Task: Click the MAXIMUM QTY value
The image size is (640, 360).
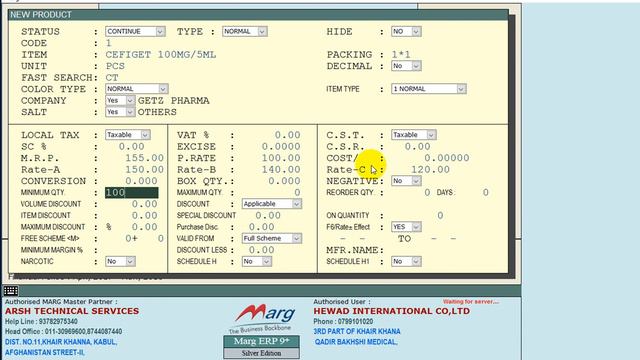Action: tap(297, 192)
